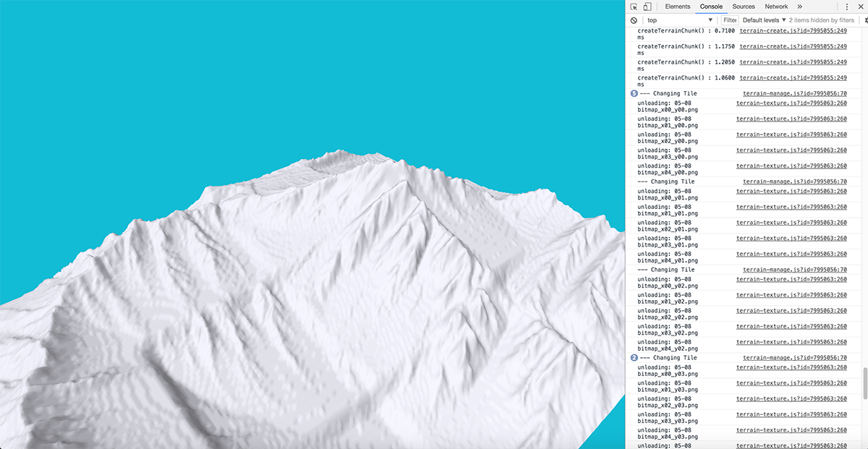
Task: Open first terrain-manage.js source link
Action: [x=794, y=94]
